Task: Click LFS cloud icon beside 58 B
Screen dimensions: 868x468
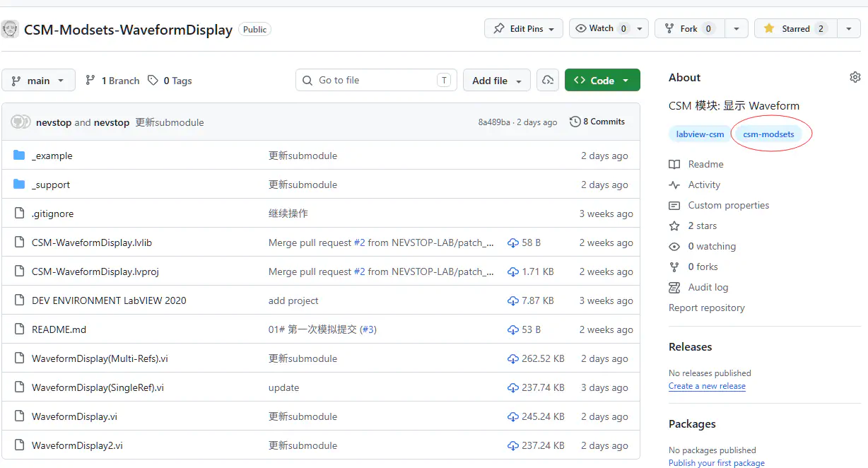Action: click(x=513, y=242)
